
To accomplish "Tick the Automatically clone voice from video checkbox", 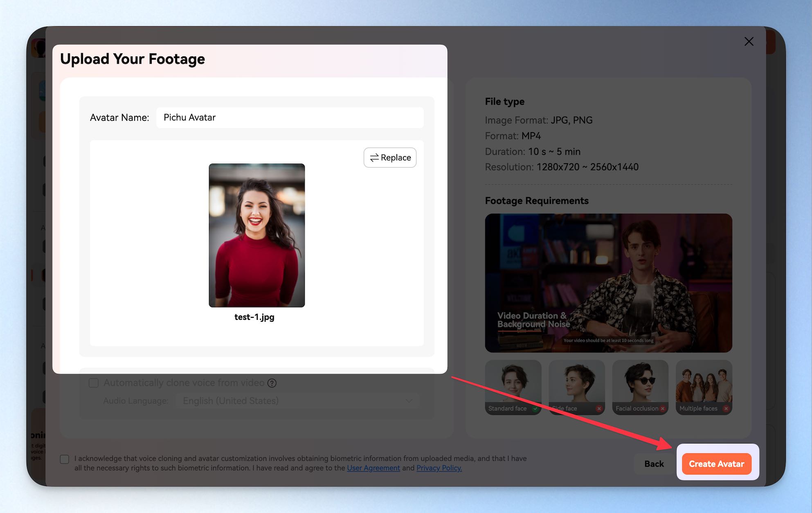I will click(x=94, y=383).
